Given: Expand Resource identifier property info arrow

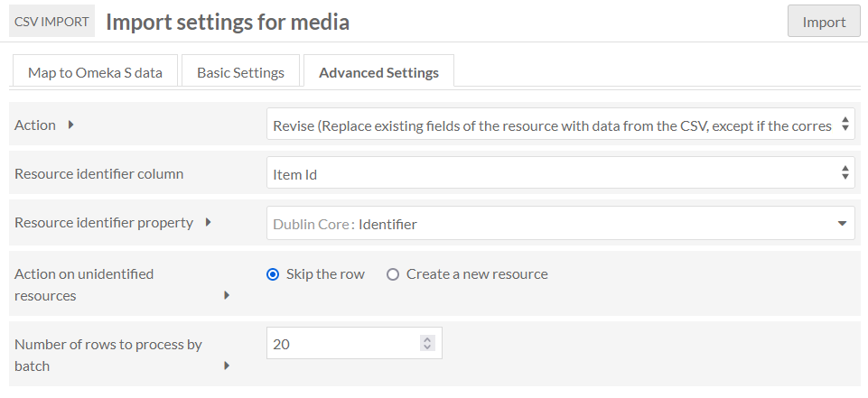Looking at the screenshot, I should pyautogui.click(x=208, y=222).
